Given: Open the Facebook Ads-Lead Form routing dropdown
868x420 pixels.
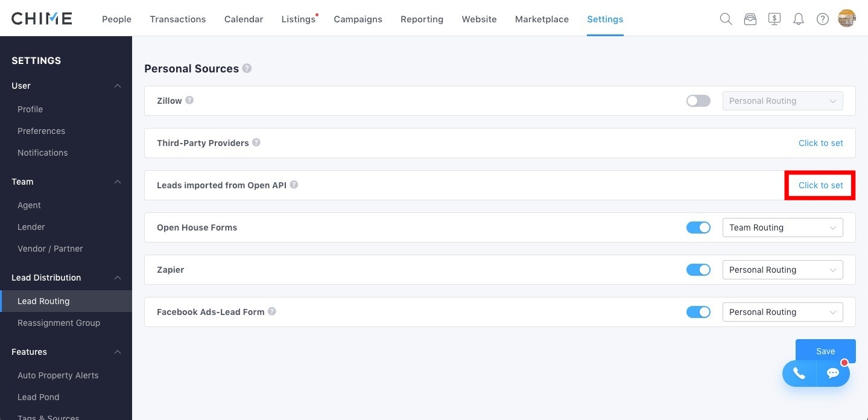Looking at the screenshot, I should point(782,312).
